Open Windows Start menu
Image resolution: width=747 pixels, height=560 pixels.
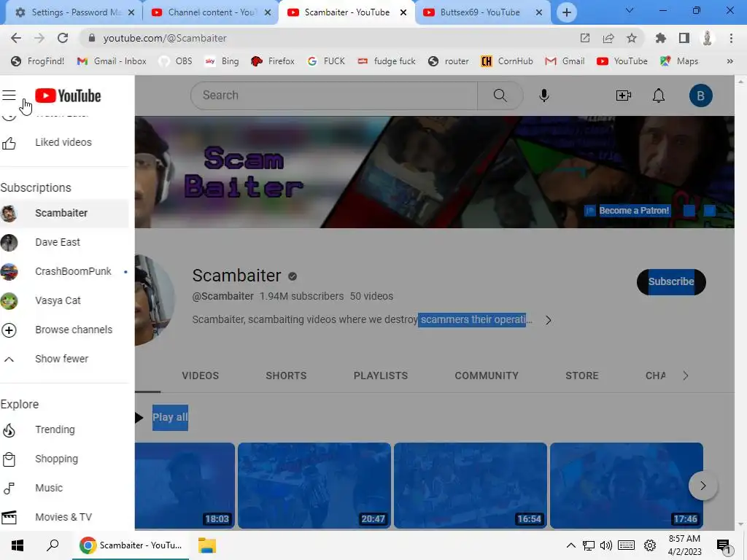[x=18, y=545]
